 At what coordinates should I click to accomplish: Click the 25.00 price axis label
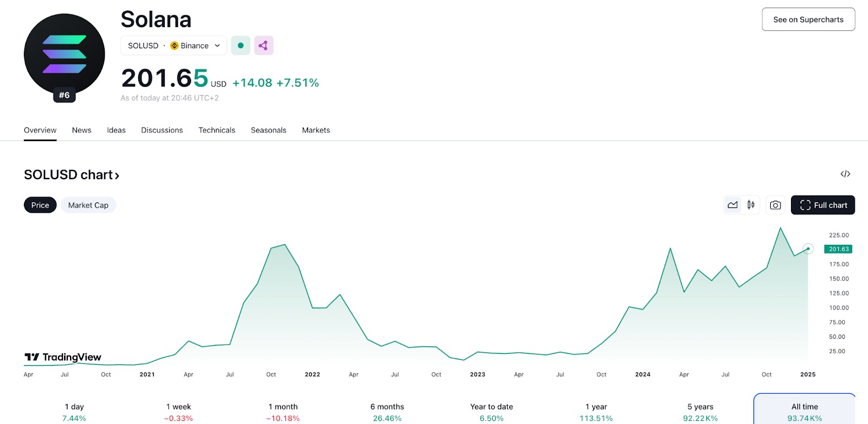point(837,351)
